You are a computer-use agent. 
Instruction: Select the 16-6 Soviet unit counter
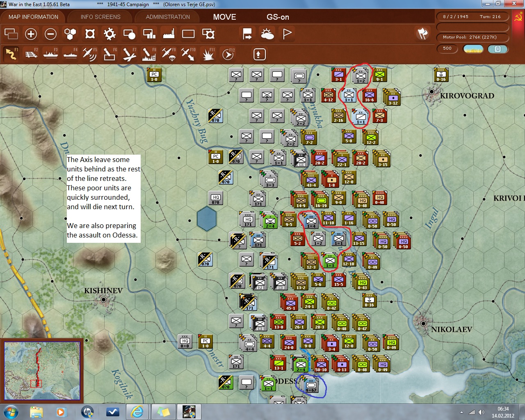coord(369,94)
